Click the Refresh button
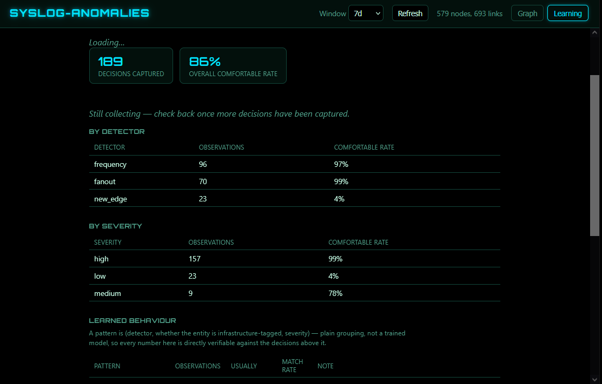Screen dimensions: 602x384 point(410,13)
